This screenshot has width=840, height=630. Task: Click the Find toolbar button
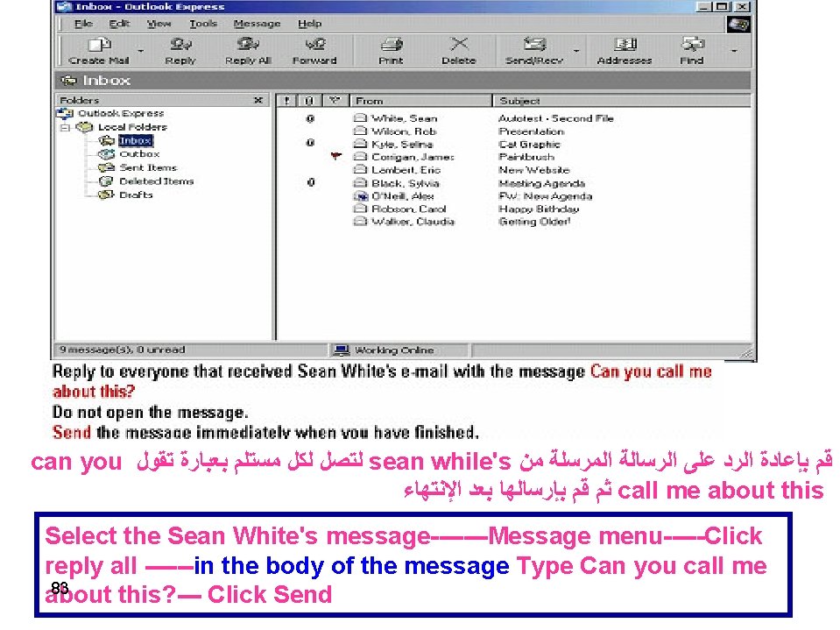(692, 51)
